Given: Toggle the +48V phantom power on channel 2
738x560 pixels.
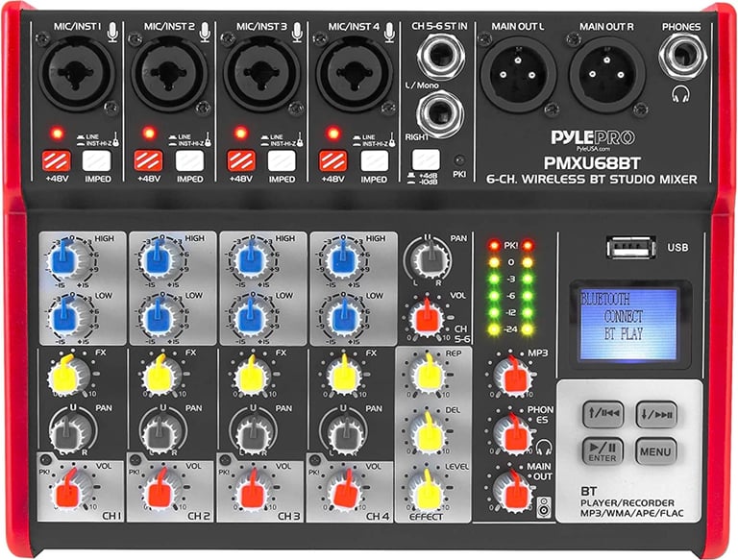Looking at the screenshot, I should pos(149,161).
